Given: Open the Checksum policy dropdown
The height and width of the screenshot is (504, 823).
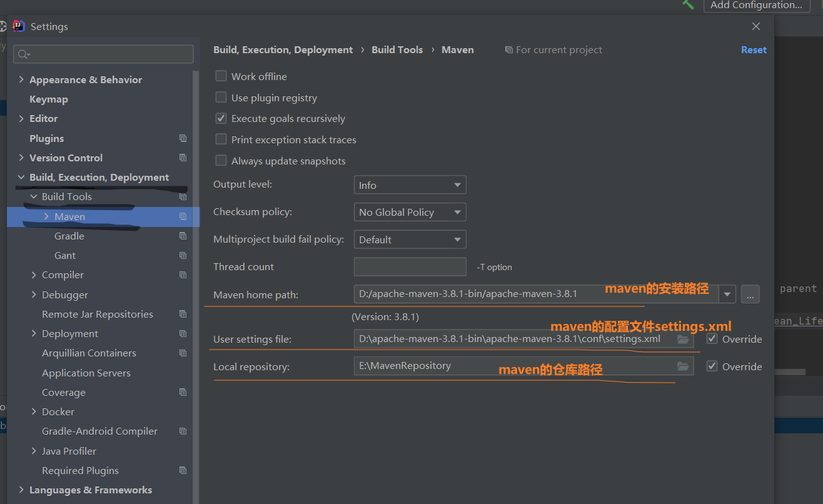Looking at the screenshot, I should pyautogui.click(x=410, y=212).
